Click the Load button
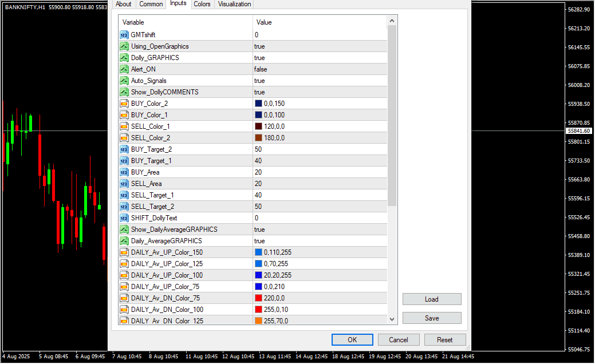The height and width of the screenshot is (364, 595). click(431, 299)
